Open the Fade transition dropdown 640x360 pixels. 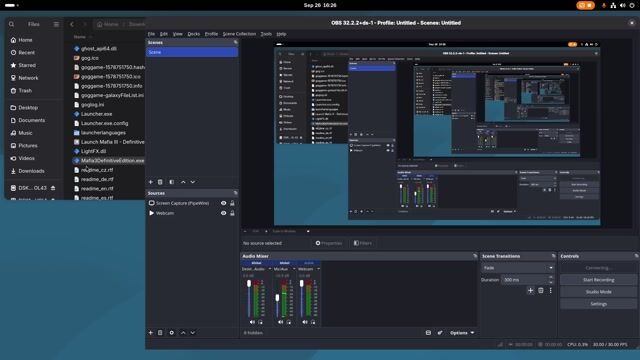[518, 268]
